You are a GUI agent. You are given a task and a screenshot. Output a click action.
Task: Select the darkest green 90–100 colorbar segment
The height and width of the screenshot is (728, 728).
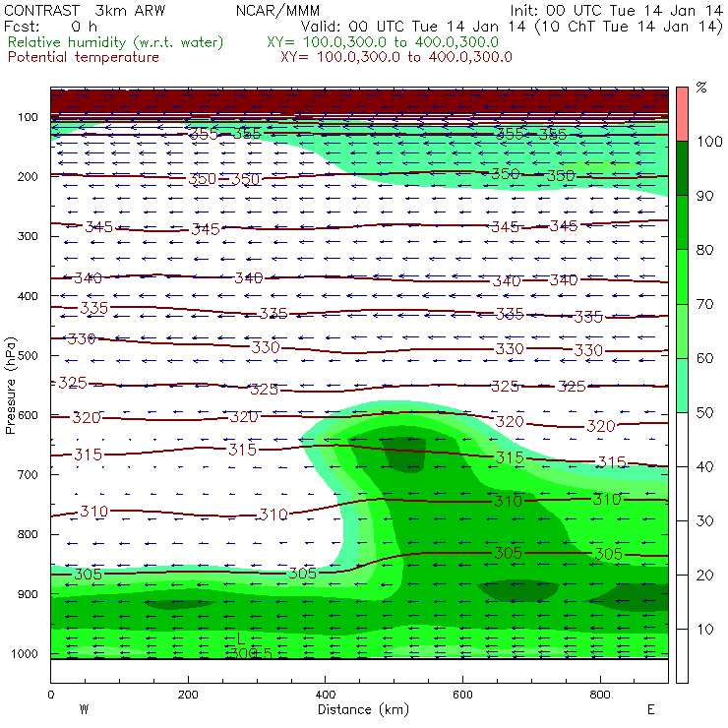tap(682, 168)
